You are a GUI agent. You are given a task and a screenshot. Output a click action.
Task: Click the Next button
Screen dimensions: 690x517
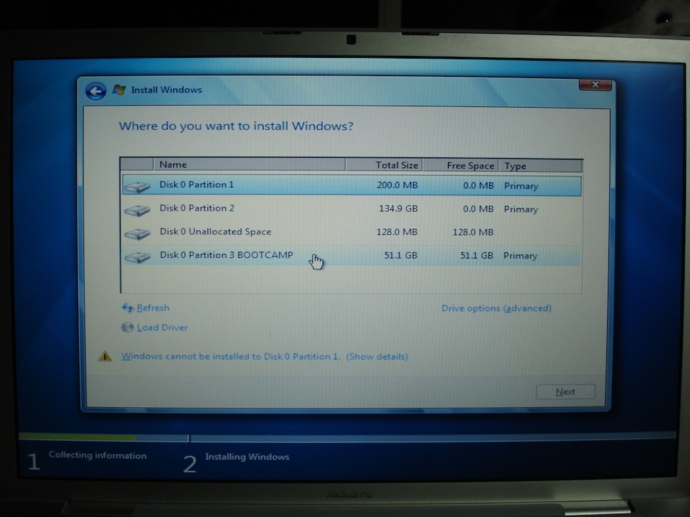coord(565,392)
